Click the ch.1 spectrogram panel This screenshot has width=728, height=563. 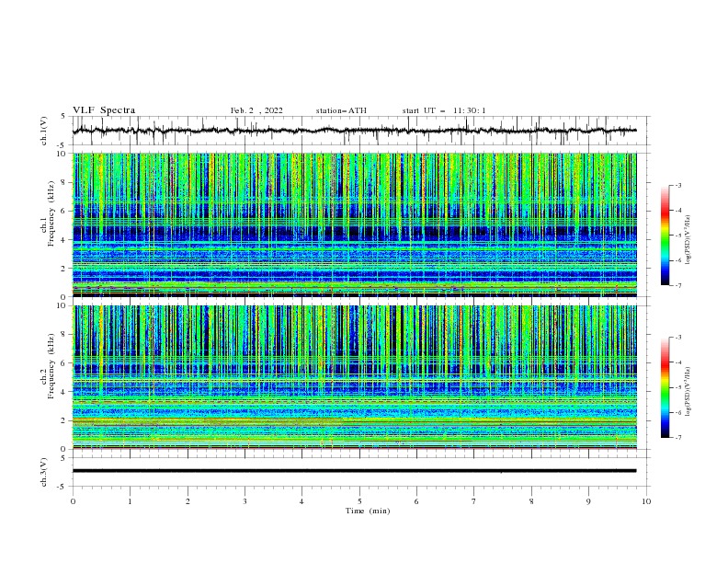tap(355, 224)
